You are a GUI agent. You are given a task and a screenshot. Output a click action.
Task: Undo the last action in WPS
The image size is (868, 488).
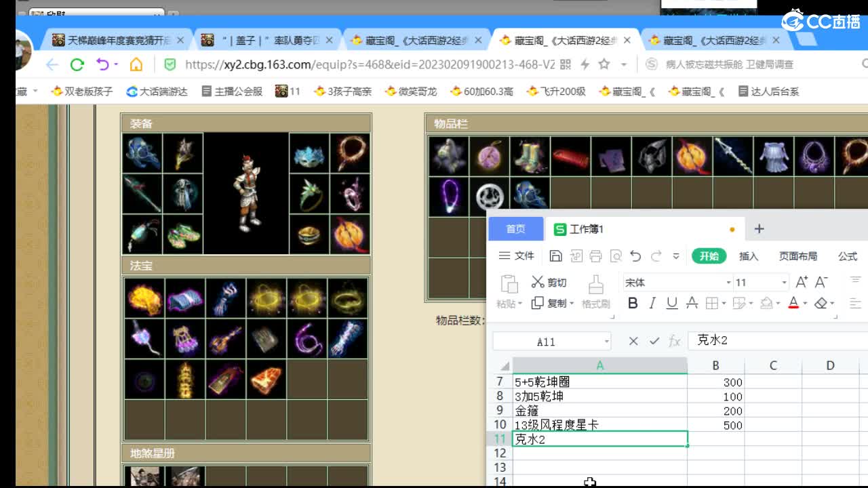point(635,256)
